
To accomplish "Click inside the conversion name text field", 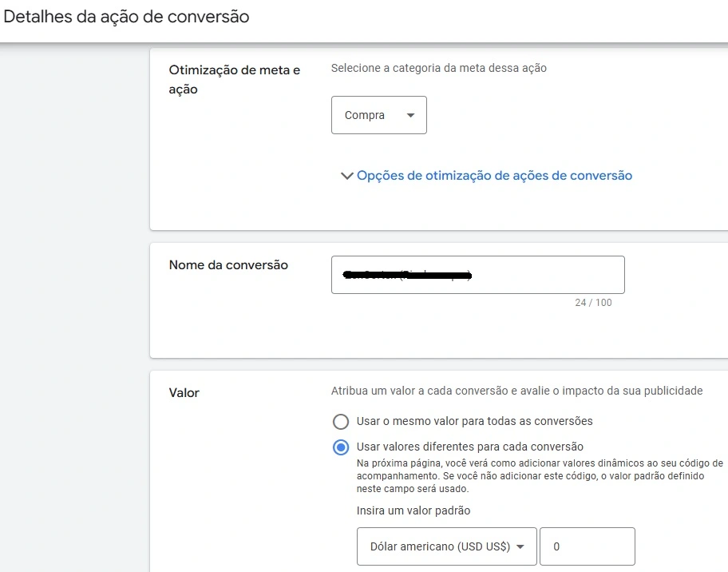I will [477, 275].
